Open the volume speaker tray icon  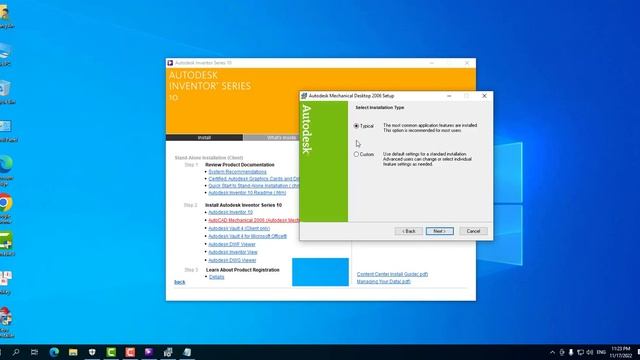[590, 352]
